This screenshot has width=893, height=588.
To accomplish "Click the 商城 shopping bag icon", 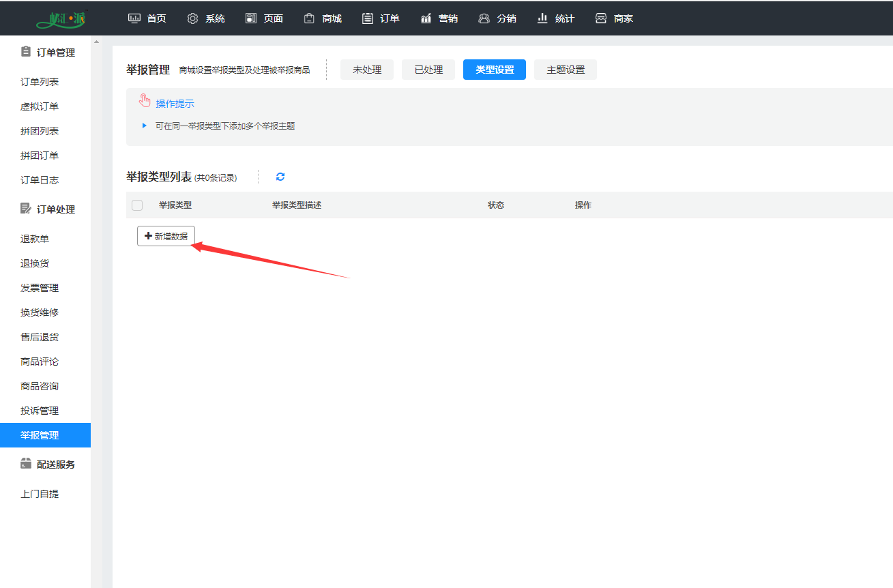I will click(310, 18).
